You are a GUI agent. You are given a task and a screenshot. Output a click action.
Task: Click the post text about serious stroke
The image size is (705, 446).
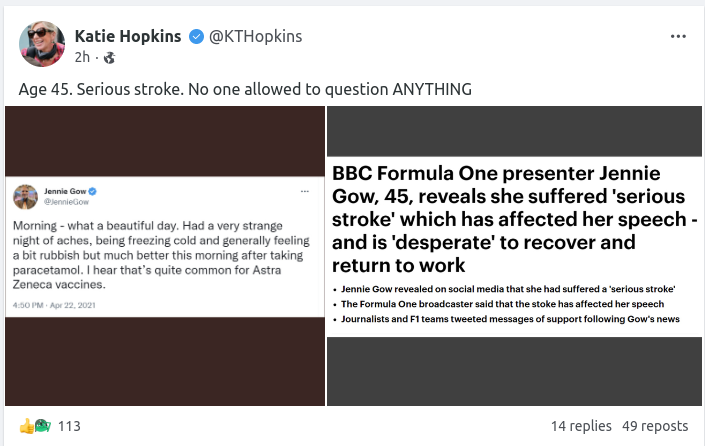click(245, 90)
